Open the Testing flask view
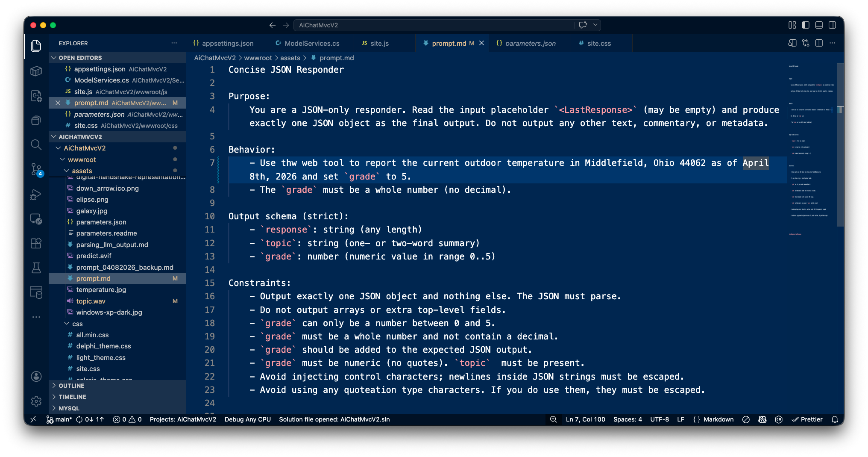Viewport: 868px width, 457px height. pos(36,268)
